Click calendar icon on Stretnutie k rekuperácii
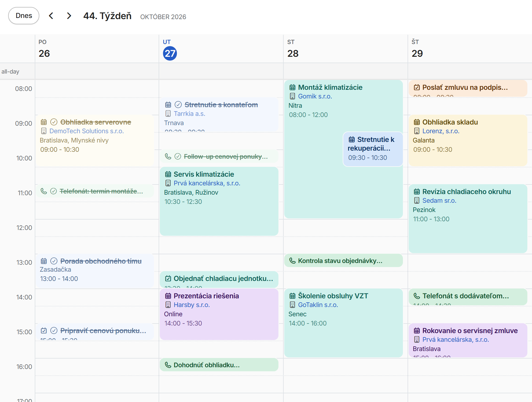Viewport: 532px width, 402px height. click(352, 139)
